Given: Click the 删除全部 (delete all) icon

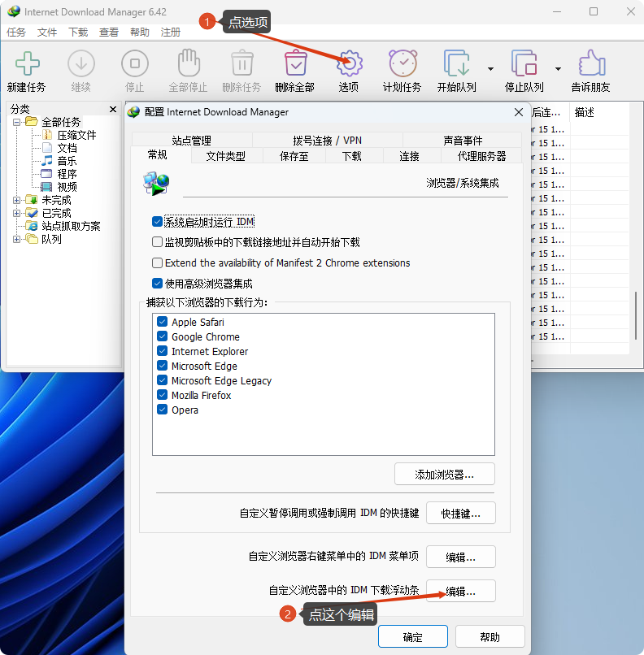Looking at the screenshot, I should 294,64.
